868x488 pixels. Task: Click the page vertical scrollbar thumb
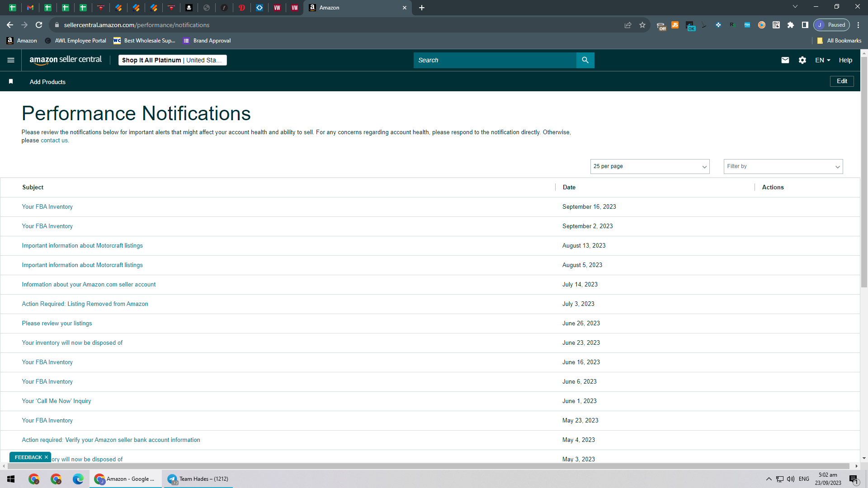[x=864, y=172]
